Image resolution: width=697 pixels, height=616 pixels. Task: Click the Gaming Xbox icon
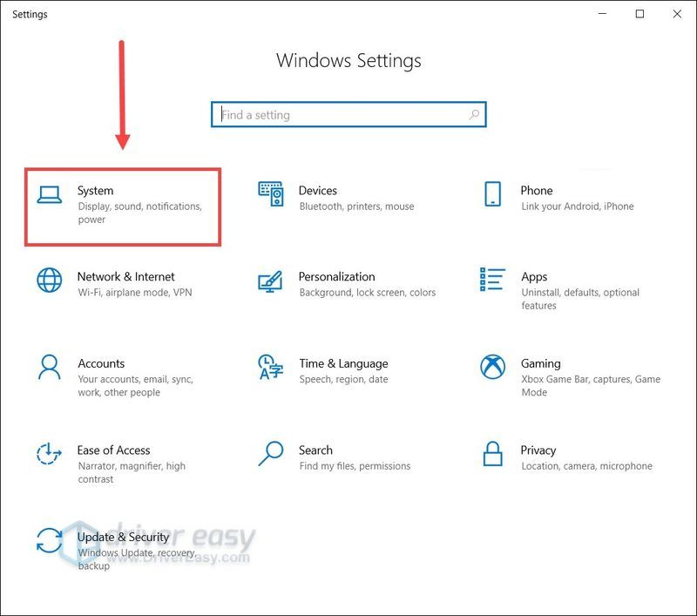point(492,367)
